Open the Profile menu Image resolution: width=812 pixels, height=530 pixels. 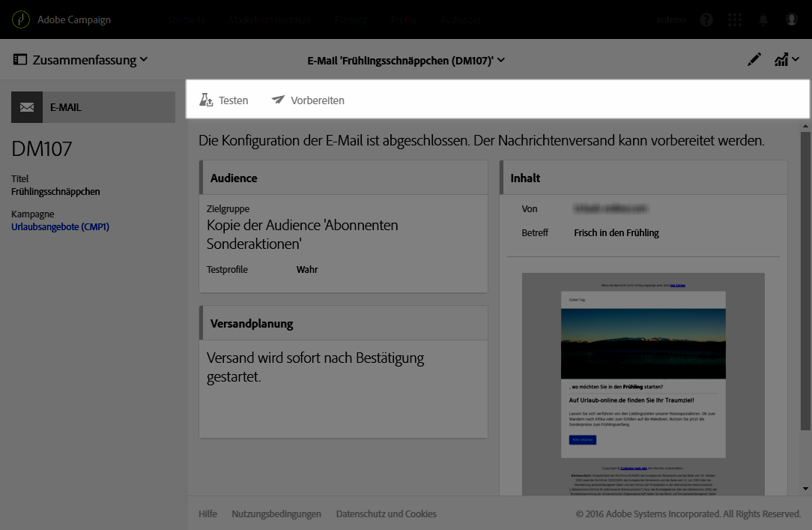(x=404, y=19)
